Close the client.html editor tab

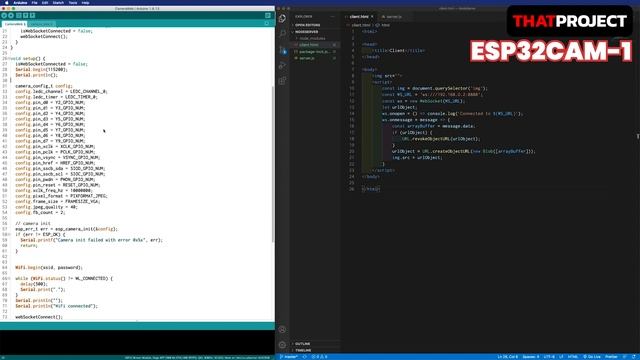click(372, 16)
